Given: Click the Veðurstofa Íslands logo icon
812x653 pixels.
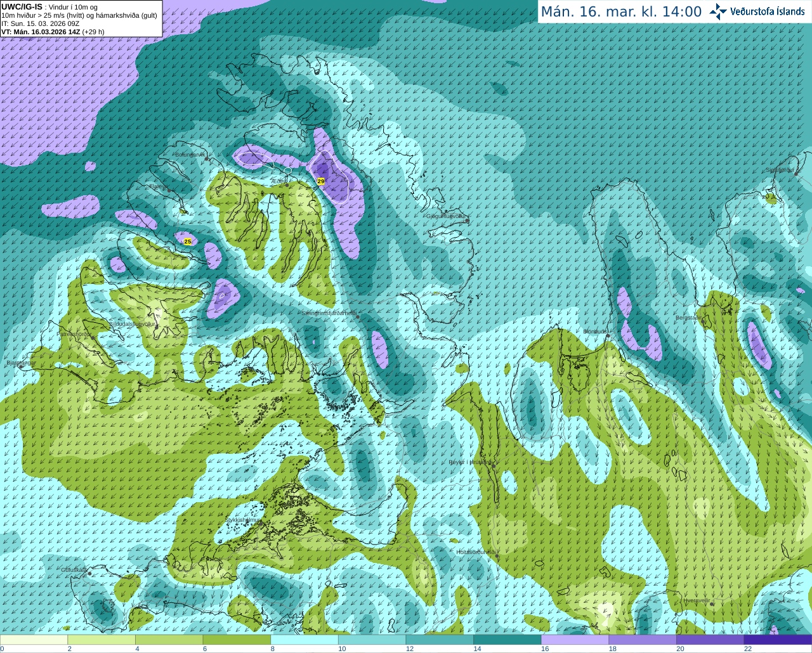Looking at the screenshot, I should click(x=718, y=11).
